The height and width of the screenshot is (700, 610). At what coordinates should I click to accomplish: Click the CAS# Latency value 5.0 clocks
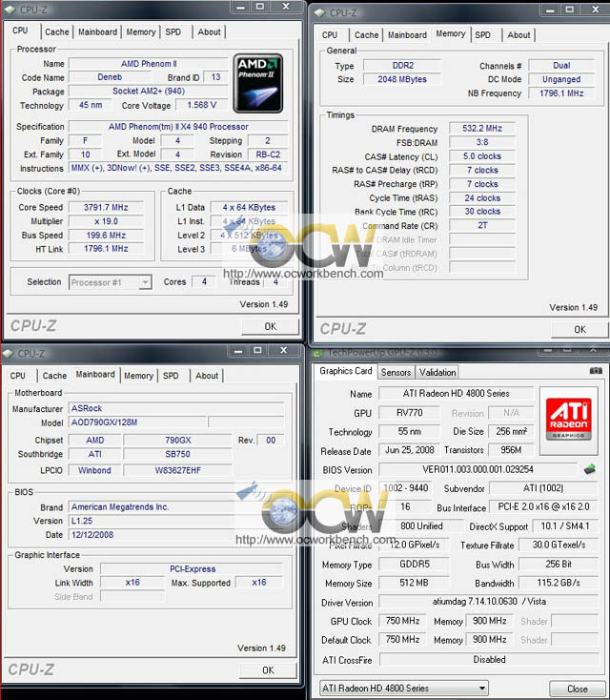482,156
